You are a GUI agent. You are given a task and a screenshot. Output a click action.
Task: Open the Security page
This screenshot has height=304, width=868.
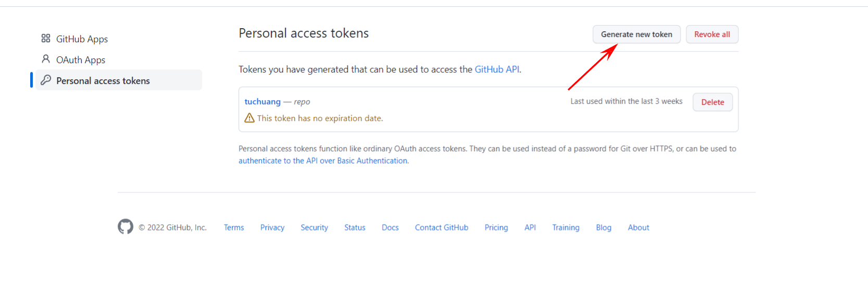point(314,227)
